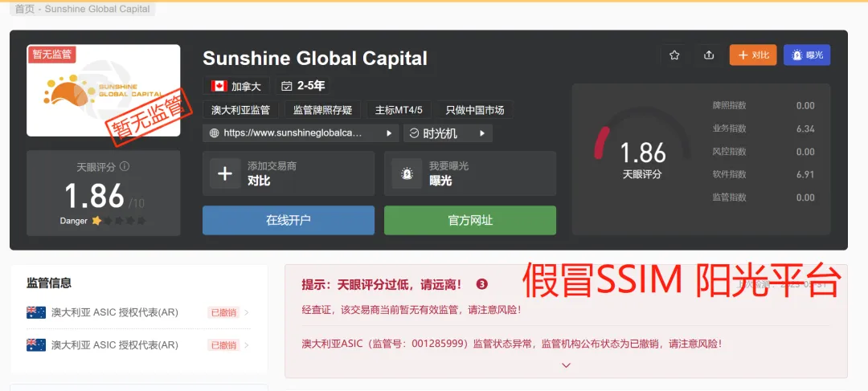Click the 牌照指数 0.00 row
Screen dimensions: 868x391
point(764,106)
